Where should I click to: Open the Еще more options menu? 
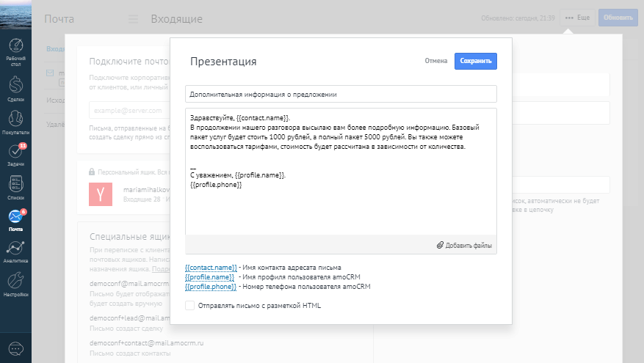point(577,17)
